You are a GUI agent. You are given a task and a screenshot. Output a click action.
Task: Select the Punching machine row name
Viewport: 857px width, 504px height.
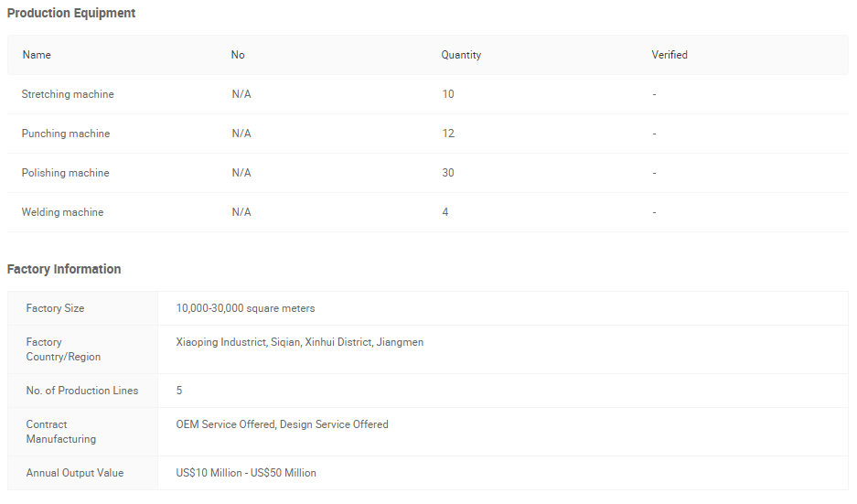coord(66,134)
